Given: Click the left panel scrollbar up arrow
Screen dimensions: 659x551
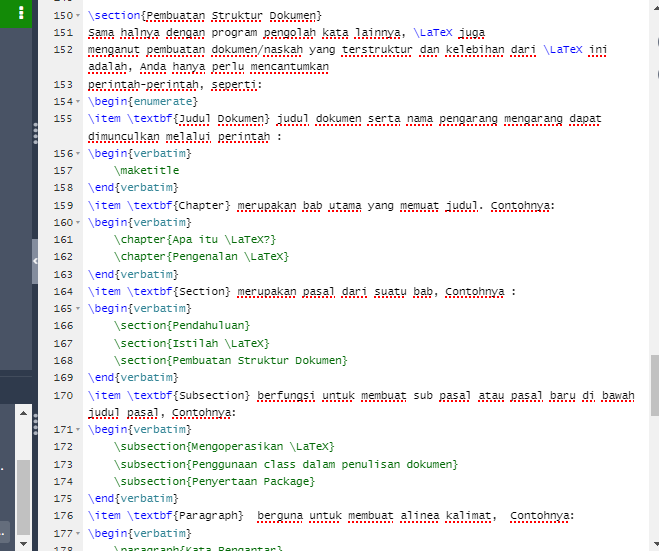Looking at the screenshot, I should (24, 413).
